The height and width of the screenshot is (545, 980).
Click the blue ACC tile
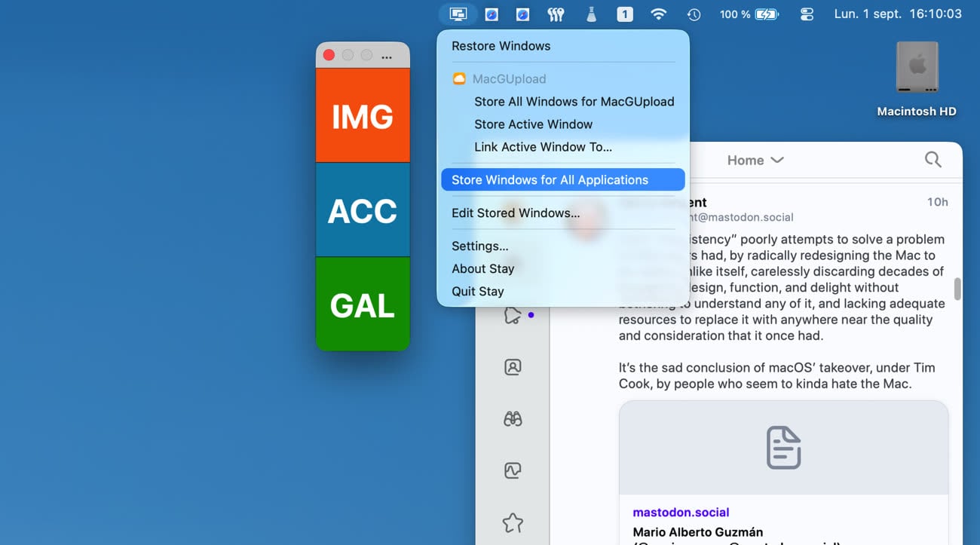click(x=363, y=210)
